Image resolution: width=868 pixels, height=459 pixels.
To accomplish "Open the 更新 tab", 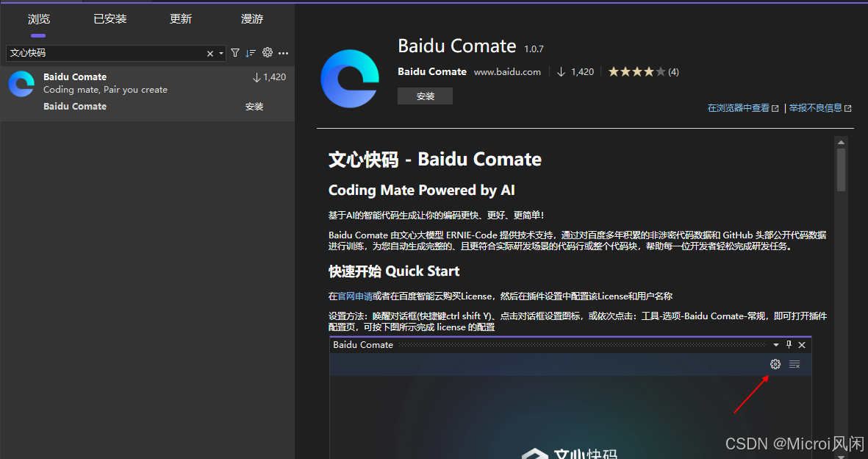I will 181,19.
